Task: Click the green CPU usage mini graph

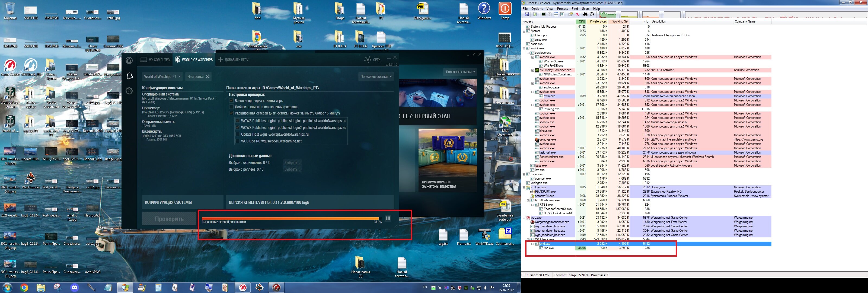Action: pyautogui.click(x=608, y=14)
